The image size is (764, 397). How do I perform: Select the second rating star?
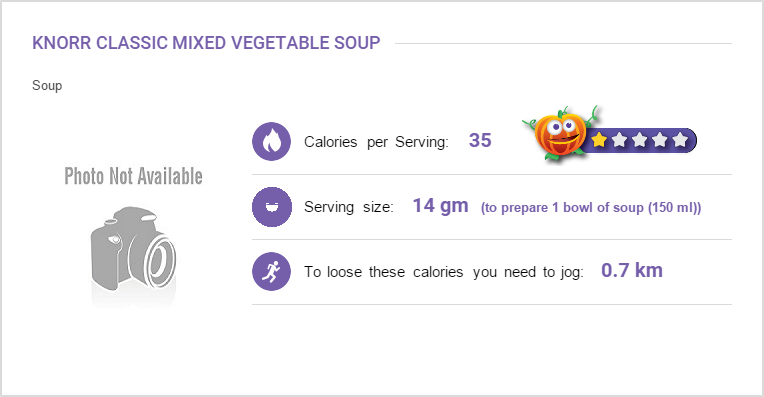[619, 140]
